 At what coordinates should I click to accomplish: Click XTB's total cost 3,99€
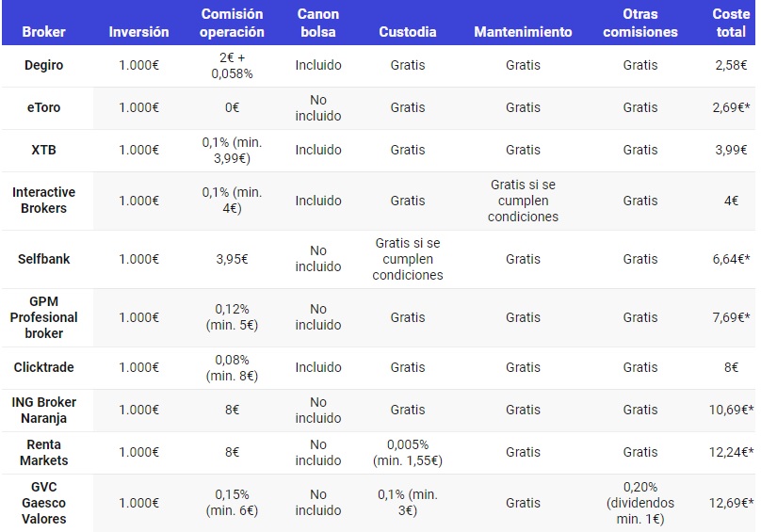731,150
